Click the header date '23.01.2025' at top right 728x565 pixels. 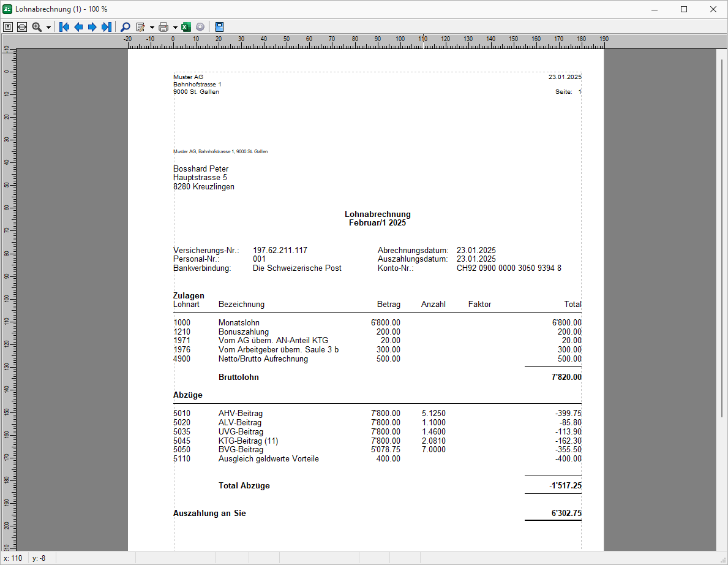[x=565, y=77]
